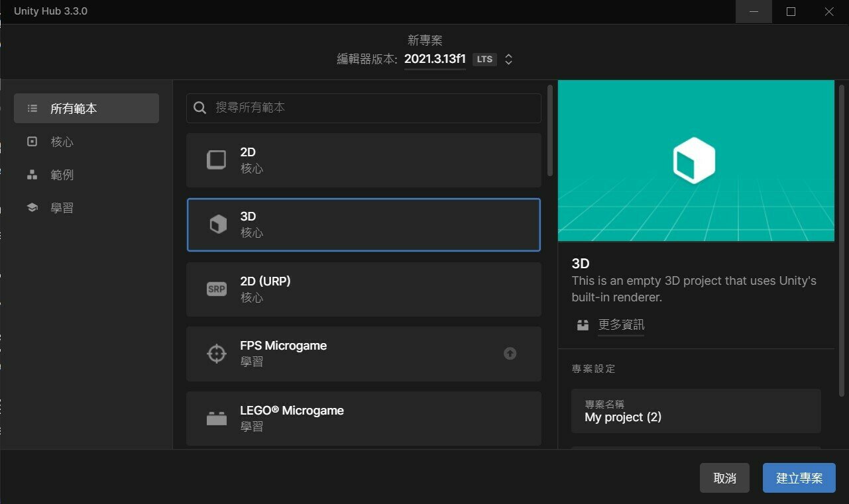Maximize the Unity Hub window

pyautogui.click(x=791, y=12)
